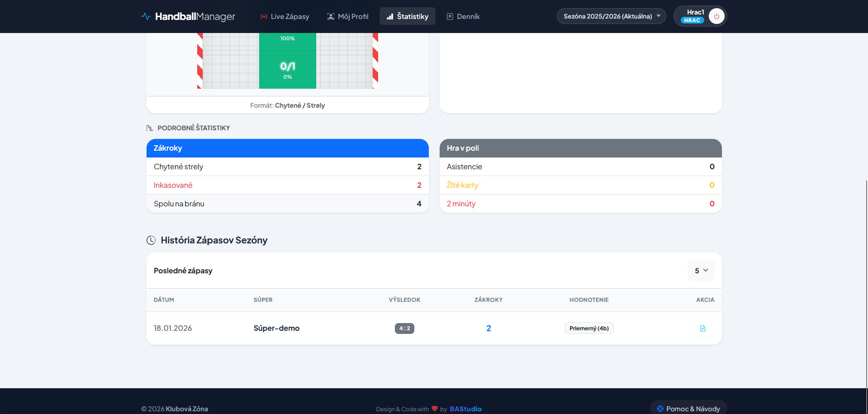Click the 4:2 result badge
Image resolution: width=868 pixels, height=414 pixels.
[404, 328]
